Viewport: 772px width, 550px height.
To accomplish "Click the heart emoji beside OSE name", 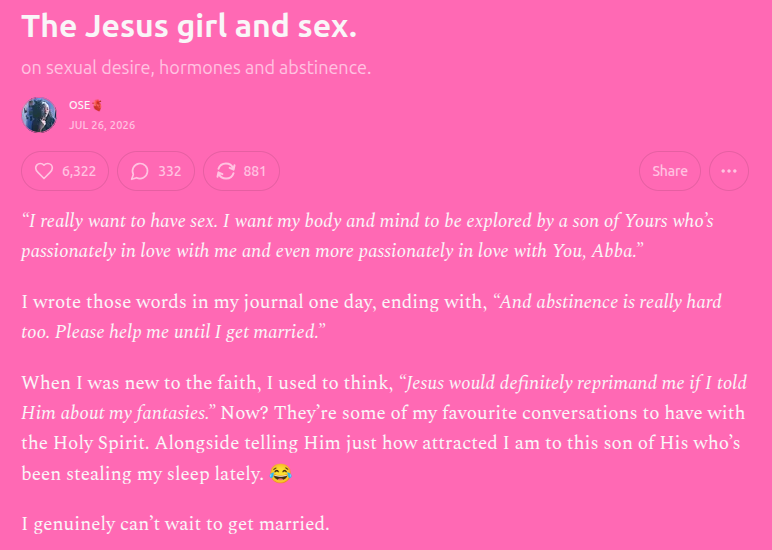I will click(x=97, y=105).
